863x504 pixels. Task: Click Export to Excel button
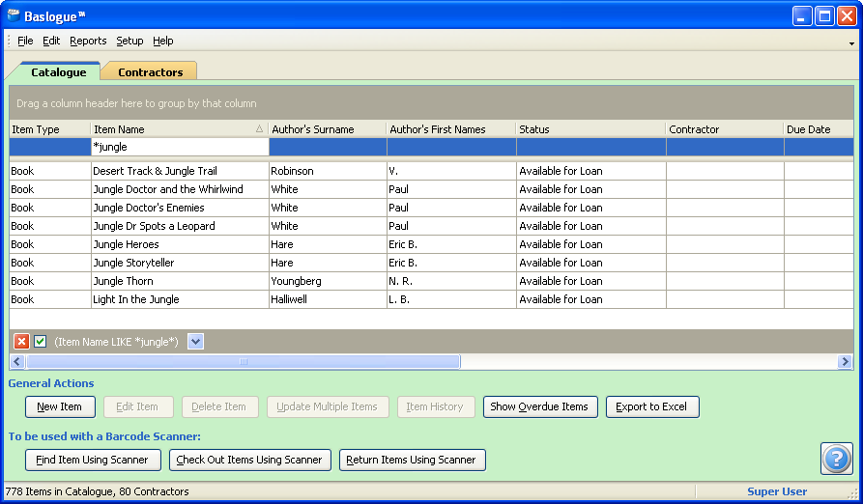(x=652, y=406)
